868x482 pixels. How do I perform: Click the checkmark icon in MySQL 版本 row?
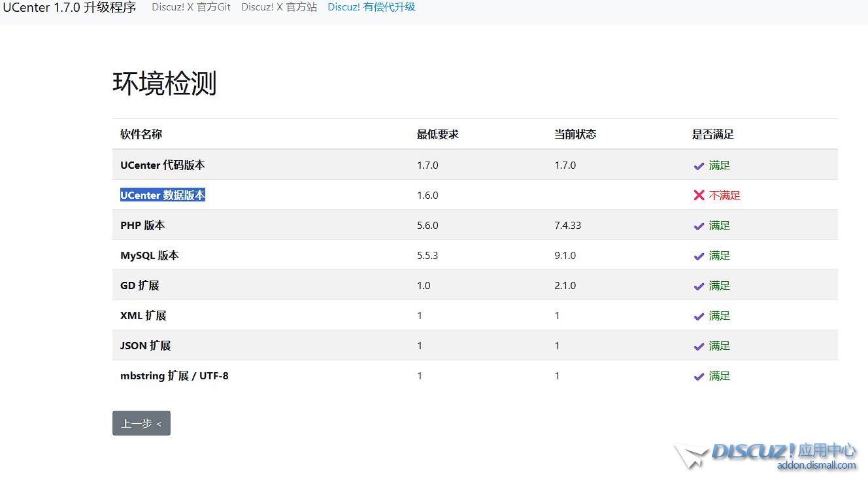[x=699, y=256]
